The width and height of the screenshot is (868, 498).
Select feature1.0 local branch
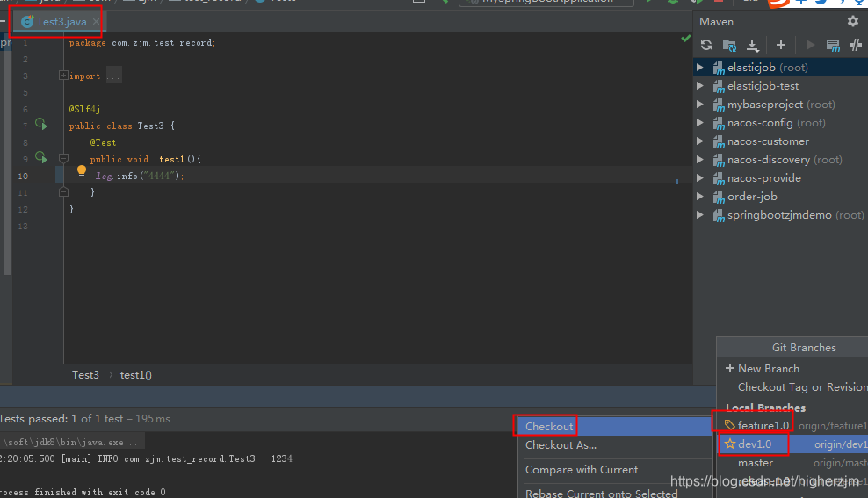point(792,425)
